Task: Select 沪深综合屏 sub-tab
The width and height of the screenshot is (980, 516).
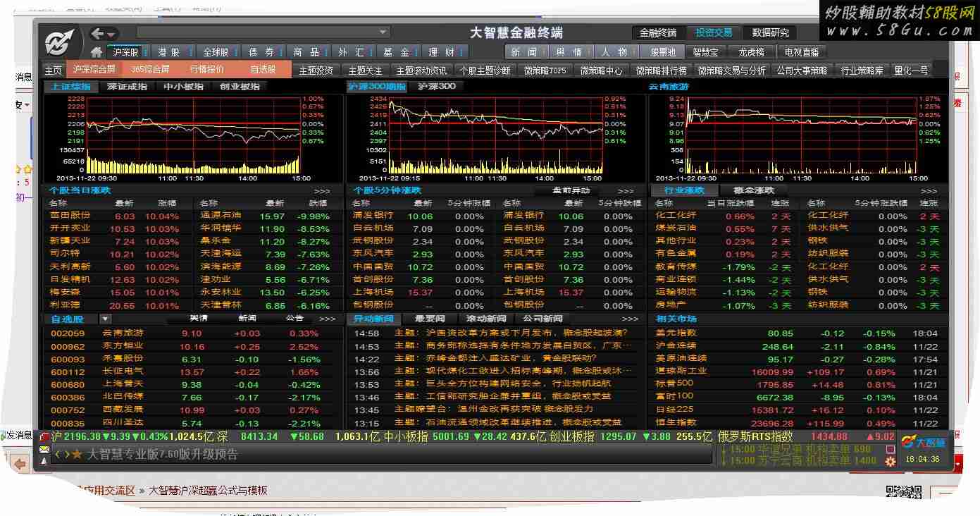Action: click(x=94, y=70)
